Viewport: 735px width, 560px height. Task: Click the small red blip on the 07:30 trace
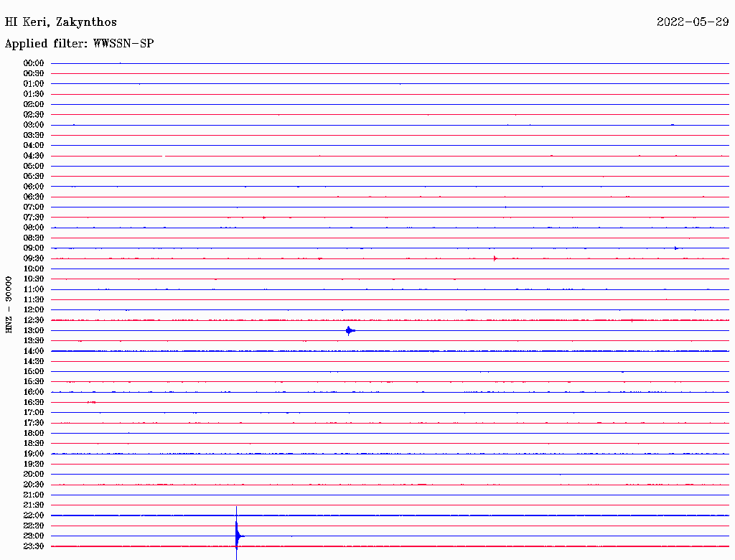coord(264,218)
